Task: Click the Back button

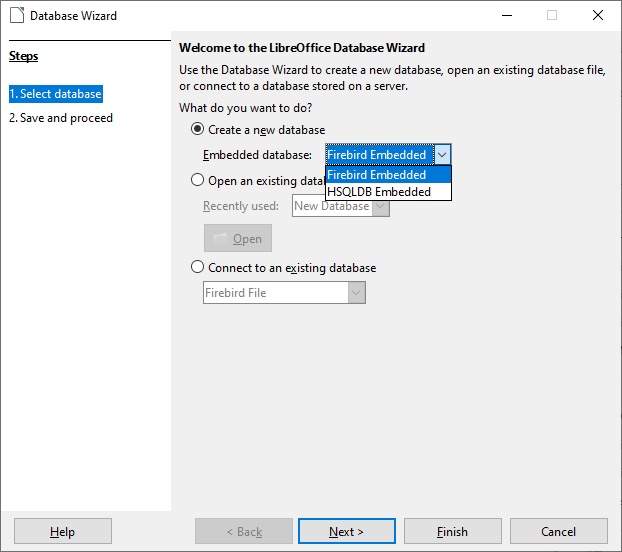Action: [x=244, y=531]
